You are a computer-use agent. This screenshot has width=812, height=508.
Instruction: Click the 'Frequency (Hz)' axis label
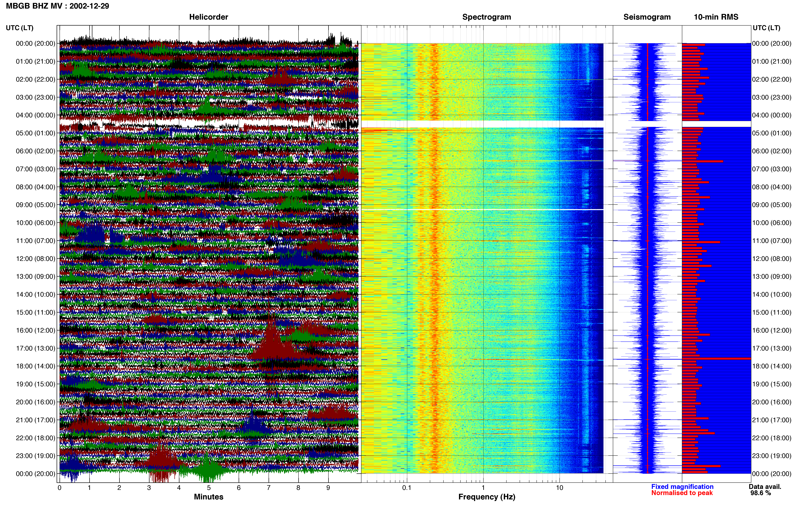(x=487, y=497)
